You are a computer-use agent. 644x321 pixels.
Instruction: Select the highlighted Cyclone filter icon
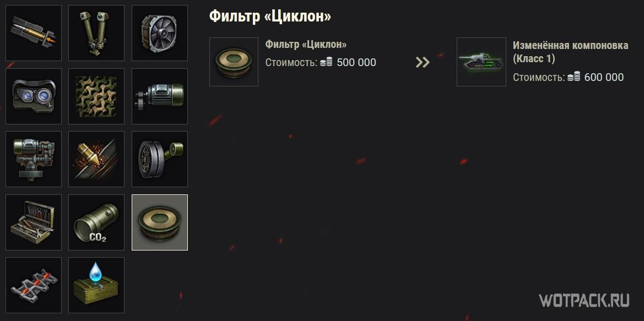tap(159, 222)
